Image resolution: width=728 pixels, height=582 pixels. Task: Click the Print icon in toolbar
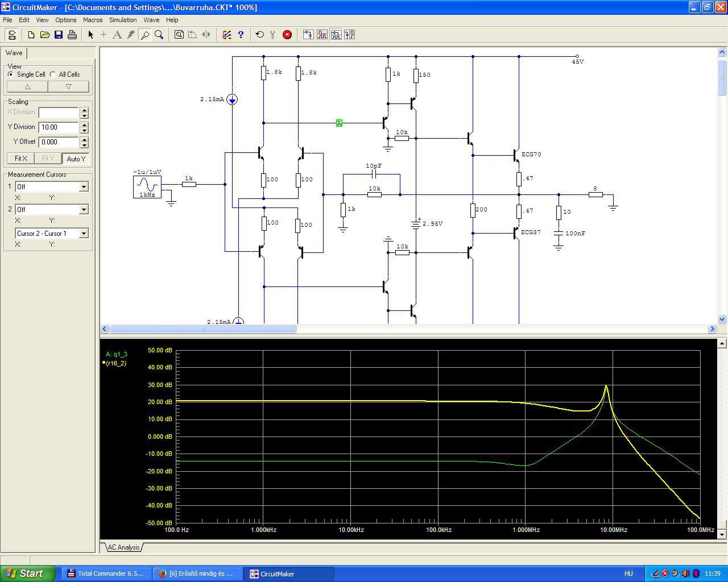coord(72,35)
